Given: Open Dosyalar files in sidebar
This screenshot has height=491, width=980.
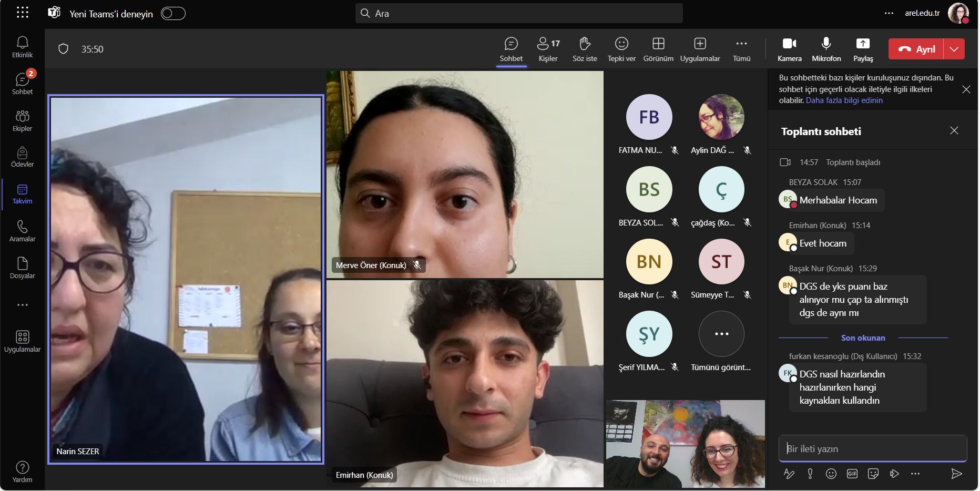Looking at the screenshot, I should 23,268.
